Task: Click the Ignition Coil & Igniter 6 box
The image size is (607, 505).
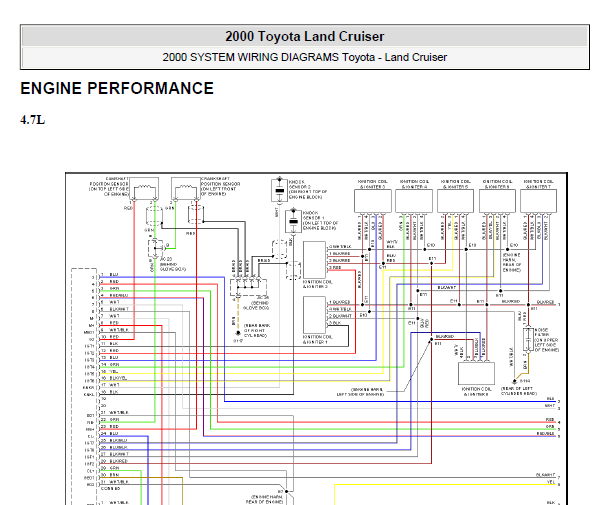Action: 497,201
